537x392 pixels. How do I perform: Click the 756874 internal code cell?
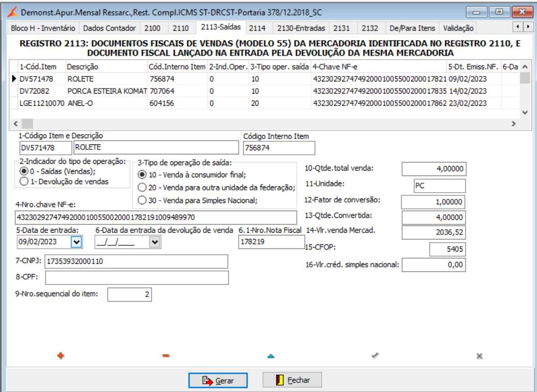(x=178, y=79)
